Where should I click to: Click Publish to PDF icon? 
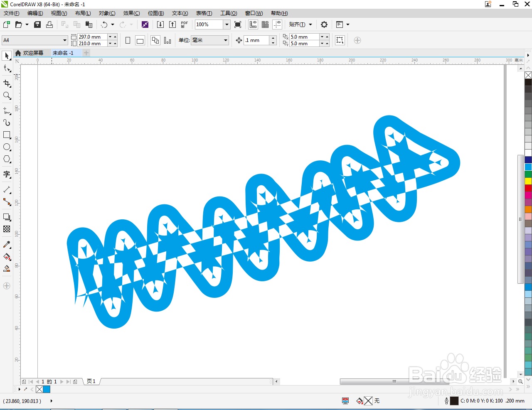[x=185, y=25]
